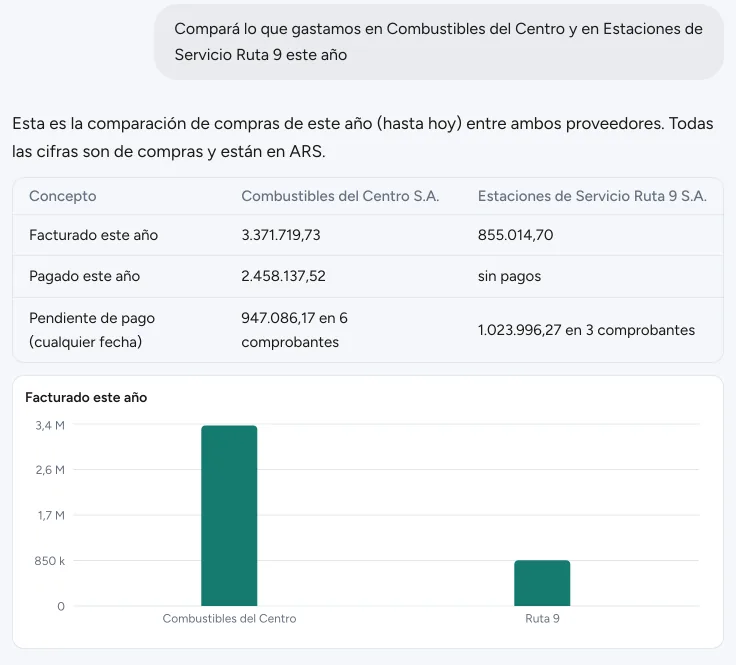Click the user message bubble about Combustibles del Centro
Image resolution: width=736 pixels, height=665 pixels.
pos(438,42)
